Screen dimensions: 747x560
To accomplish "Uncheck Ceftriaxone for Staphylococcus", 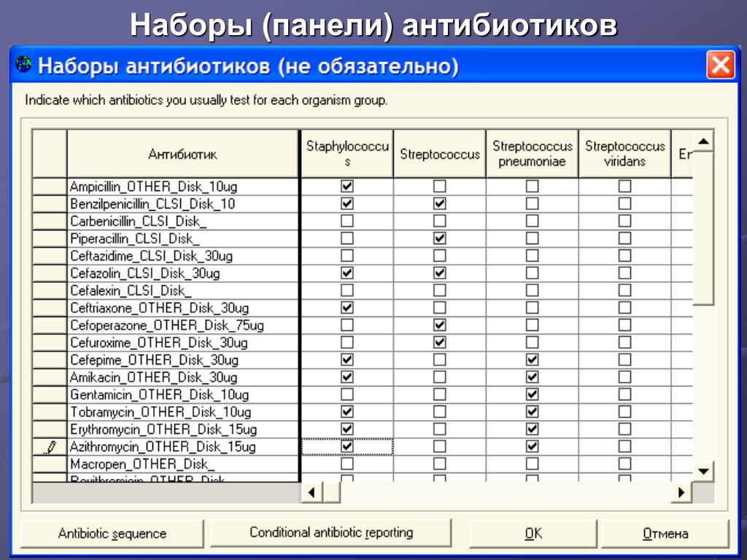I will (347, 308).
